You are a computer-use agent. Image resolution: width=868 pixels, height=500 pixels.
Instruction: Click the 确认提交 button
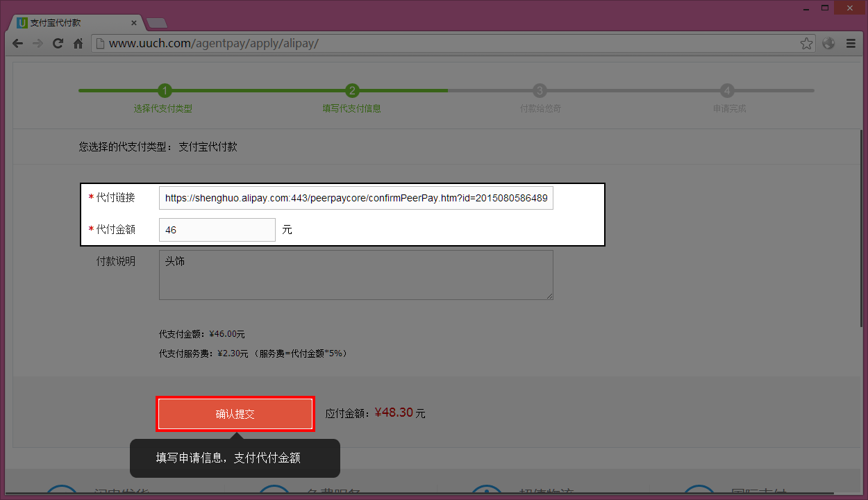(x=235, y=414)
